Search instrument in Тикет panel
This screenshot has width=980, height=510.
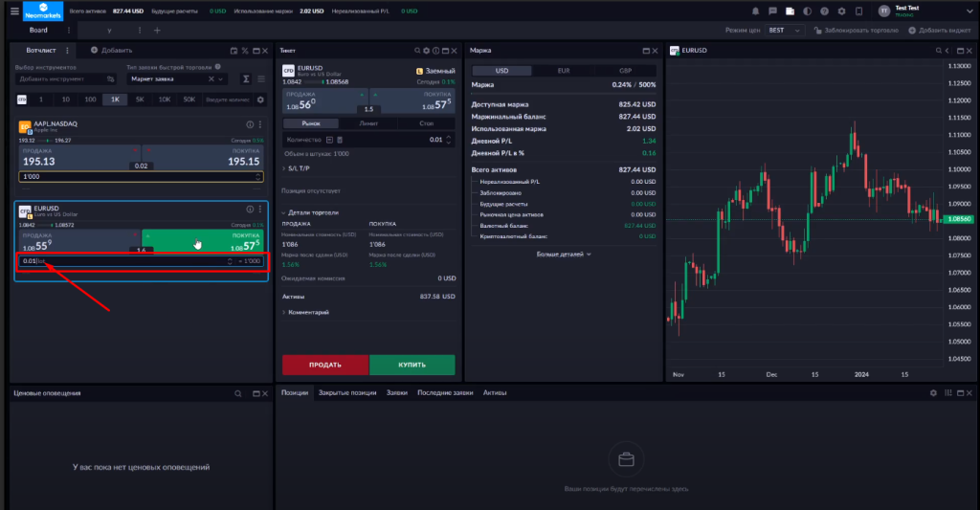point(417,51)
